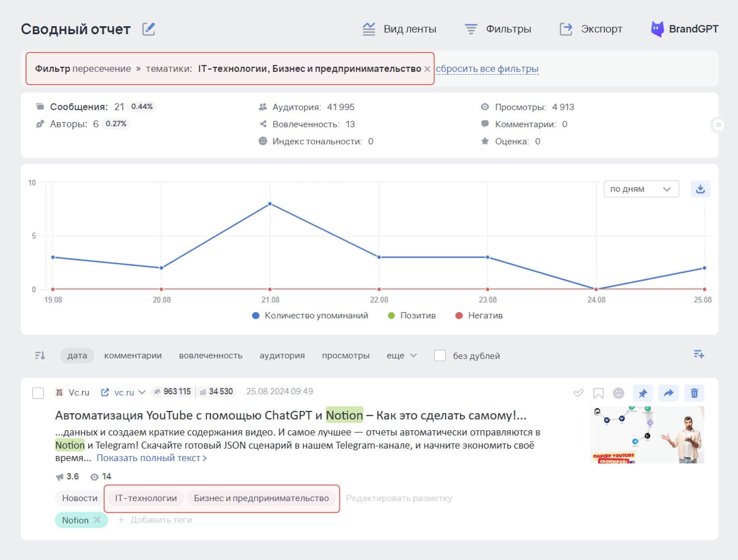The width and height of the screenshot is (738, 560).
Task: Click сбросить все фильтры link
Action: pyautogui.click(x=487, y=69)
